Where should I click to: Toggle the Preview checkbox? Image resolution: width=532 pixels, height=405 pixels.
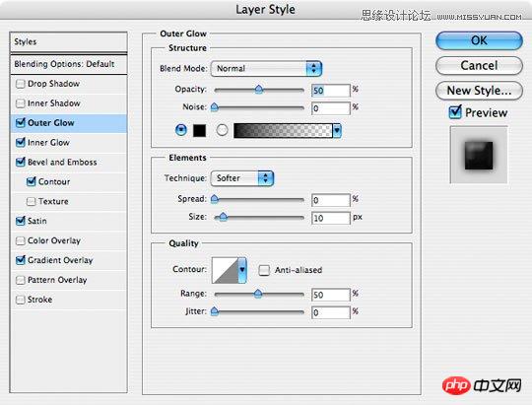tap(455, 112)
